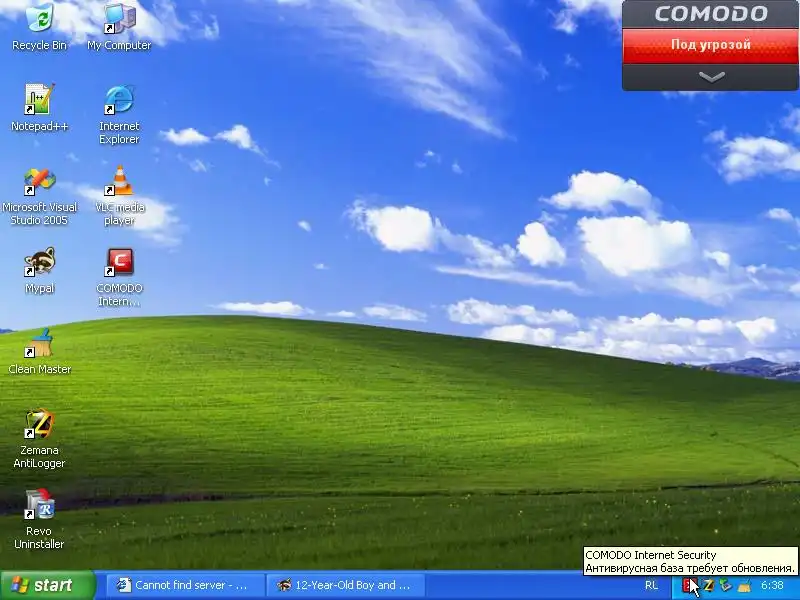800x600 pixels.
Task: Select the Mypal browser desktop shortcut
Action: [x=39, y=270]
